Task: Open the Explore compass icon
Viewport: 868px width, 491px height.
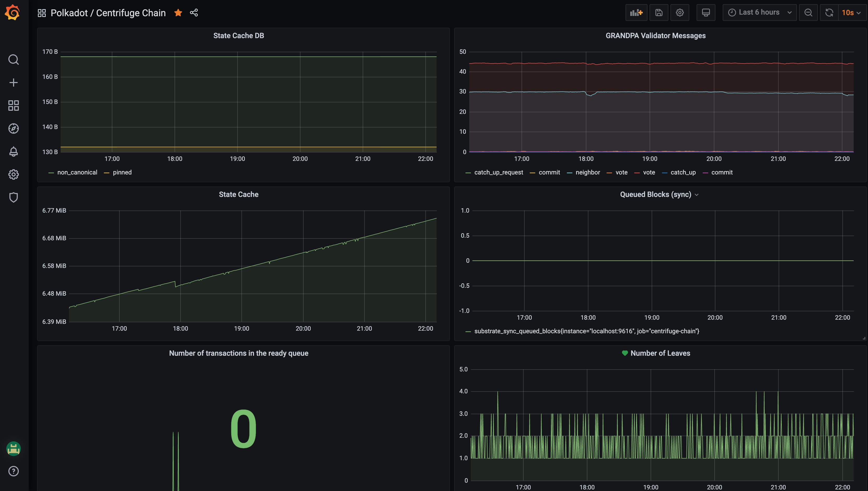Action: (x=14, y=128)
